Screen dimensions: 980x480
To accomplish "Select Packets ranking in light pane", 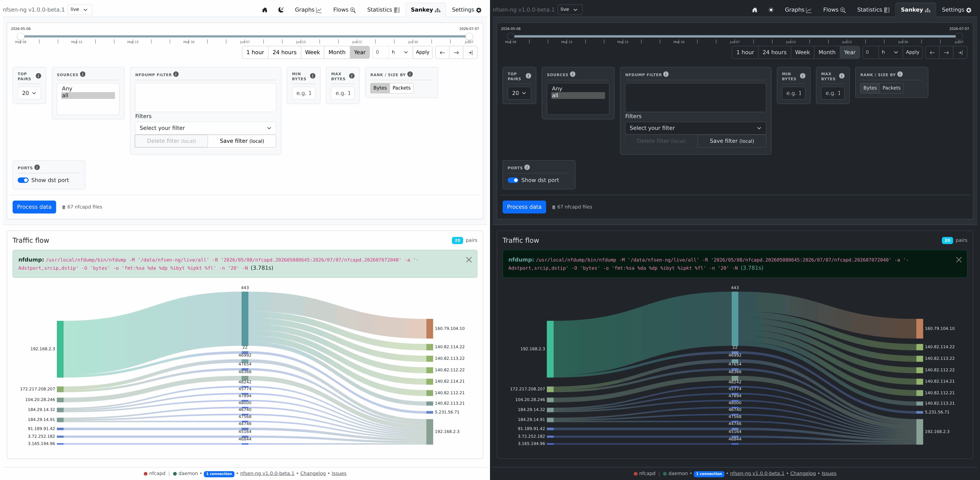I will 401,88.
